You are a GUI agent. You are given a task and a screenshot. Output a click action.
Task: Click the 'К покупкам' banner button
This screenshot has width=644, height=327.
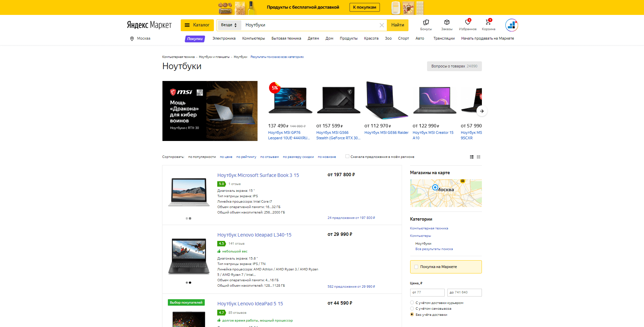tap(364, 7)
